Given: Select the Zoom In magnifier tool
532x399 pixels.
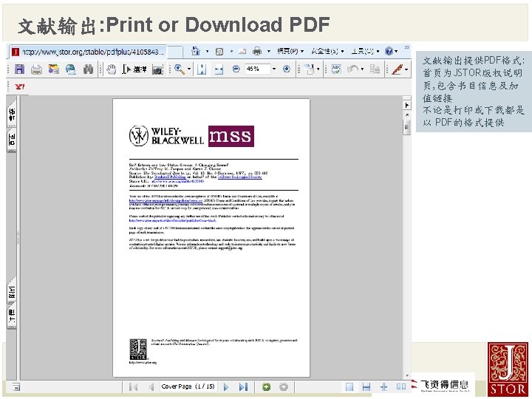Looking at the screenshot, I should point(179,69).
